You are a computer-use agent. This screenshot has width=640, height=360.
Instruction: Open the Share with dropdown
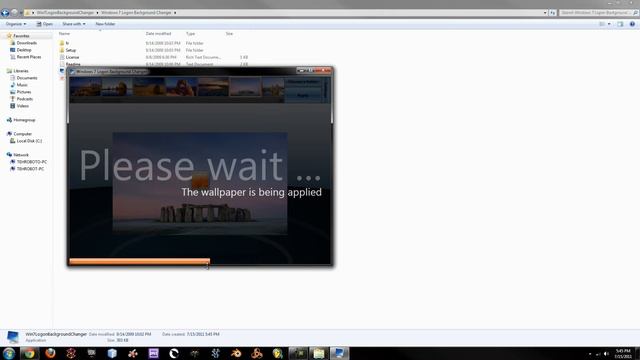pyautogui.click(x=74, y=24)
